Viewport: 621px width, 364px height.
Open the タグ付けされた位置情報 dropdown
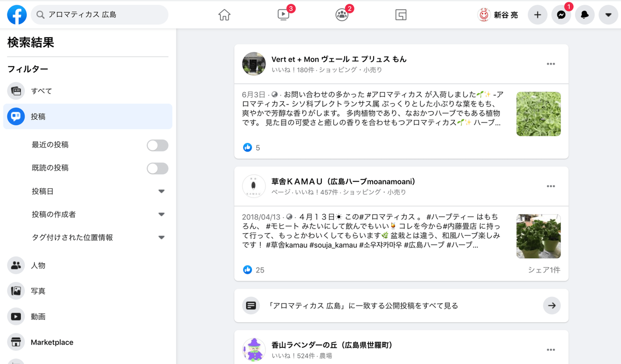(x=161, y=237)
